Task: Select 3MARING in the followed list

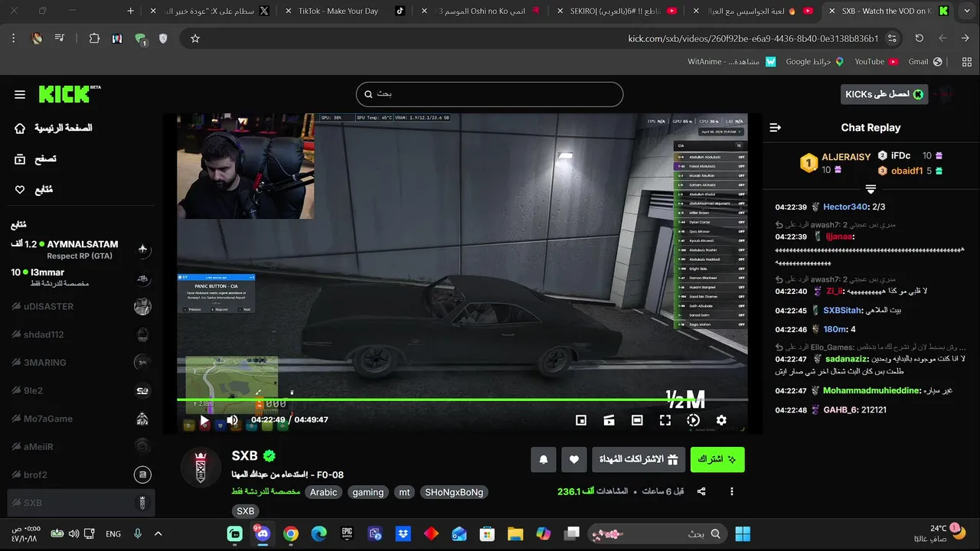Action: coord(80,363)
